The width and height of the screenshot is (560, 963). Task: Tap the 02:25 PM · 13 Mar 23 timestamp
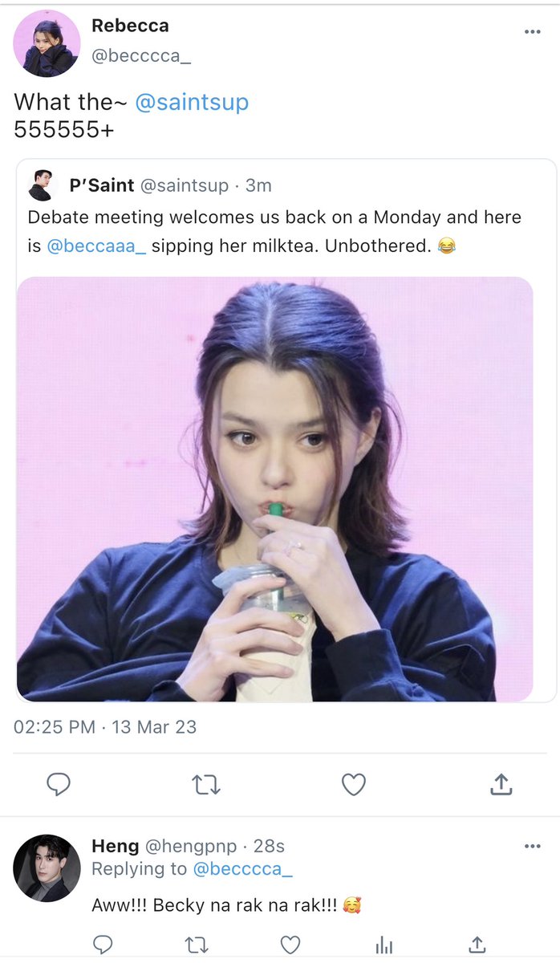pos(105,727)
